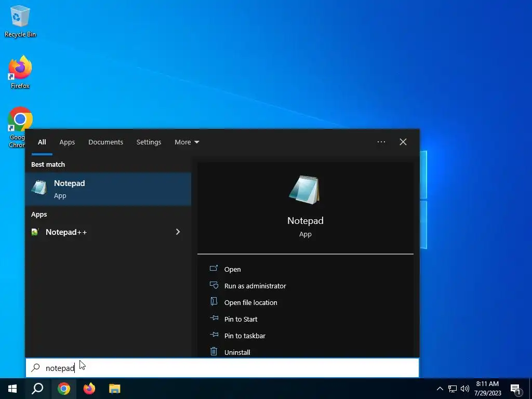Click the magnifier icon in search box
The image size is (532, 399).
coord(36,368)
